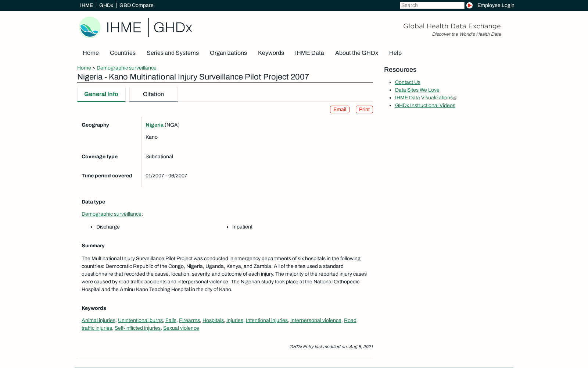Open Contact Us resource link
588x368 pixels.
[408, 82]
